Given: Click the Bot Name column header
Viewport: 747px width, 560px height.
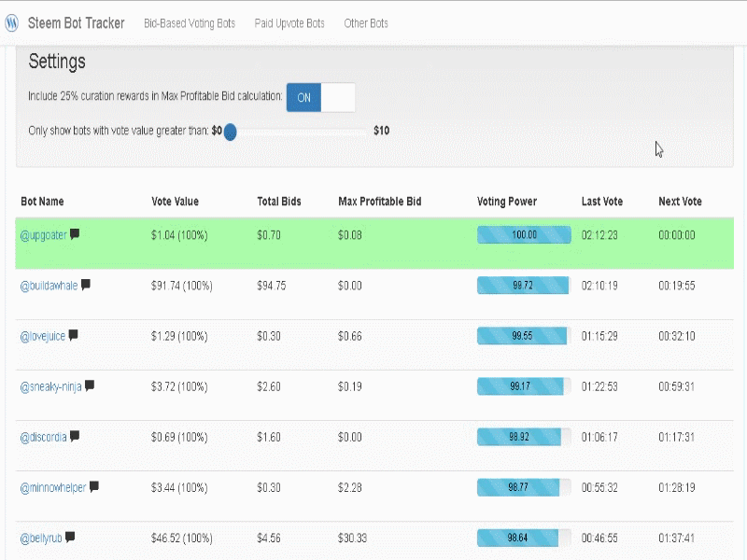Looking at the screenshot, I should 42,202.
